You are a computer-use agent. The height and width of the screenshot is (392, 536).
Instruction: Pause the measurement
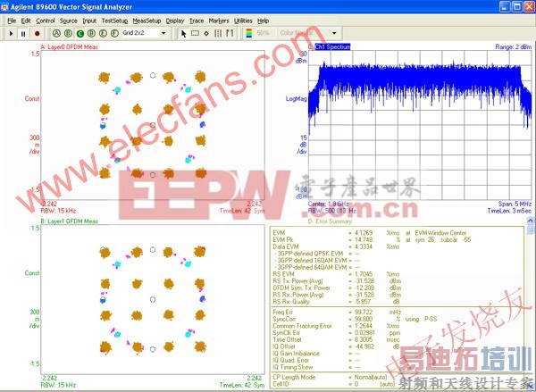(x=23, y=34)
